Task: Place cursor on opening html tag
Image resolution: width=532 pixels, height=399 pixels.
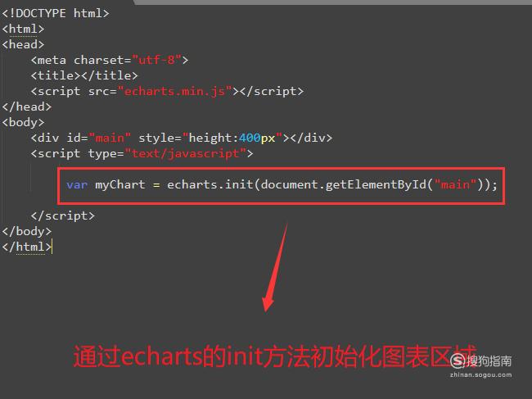Action: coord(23,29)
